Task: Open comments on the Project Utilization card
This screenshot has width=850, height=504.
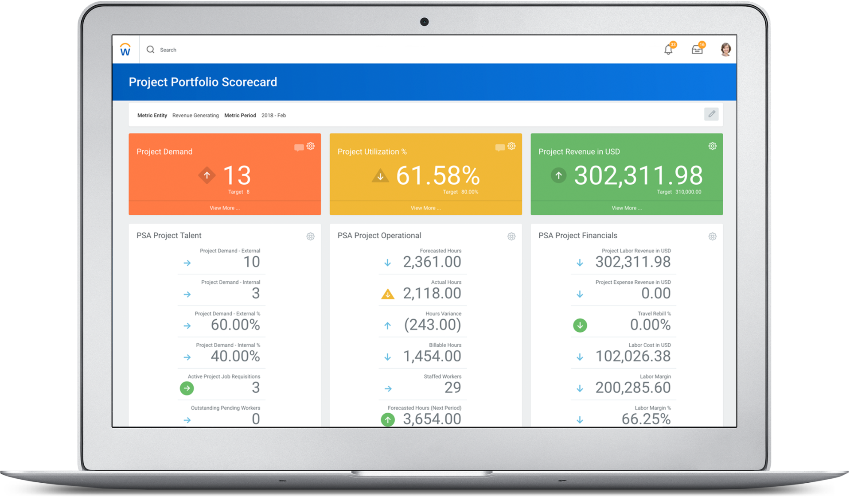Action: [499, 147]
